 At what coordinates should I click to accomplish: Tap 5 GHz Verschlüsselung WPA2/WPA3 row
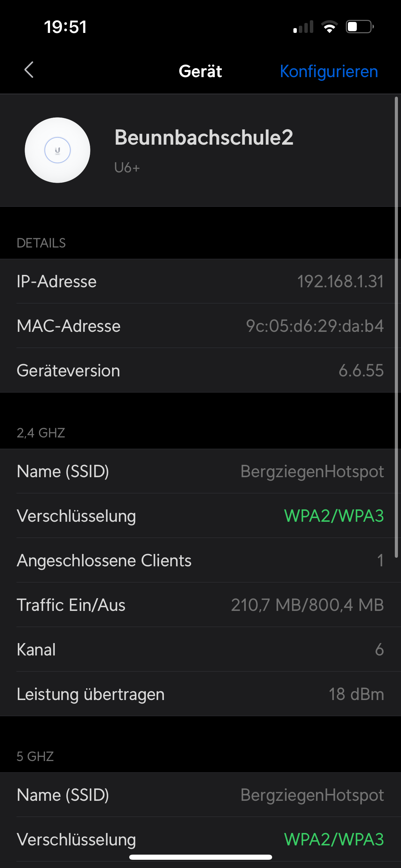tap(200, 840)
